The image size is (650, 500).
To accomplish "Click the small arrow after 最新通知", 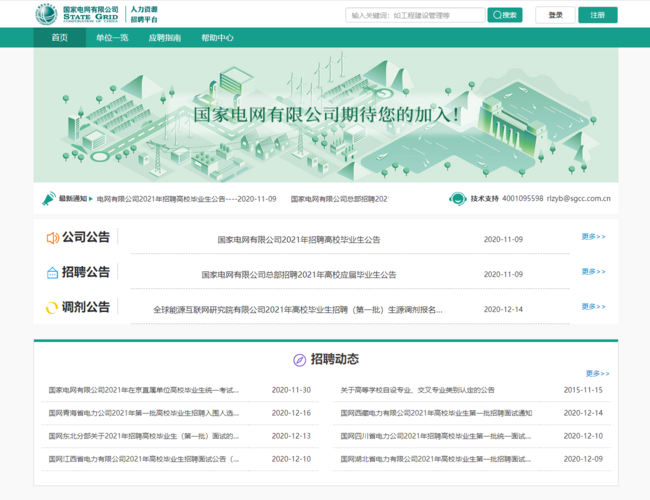I will point(91,199).
